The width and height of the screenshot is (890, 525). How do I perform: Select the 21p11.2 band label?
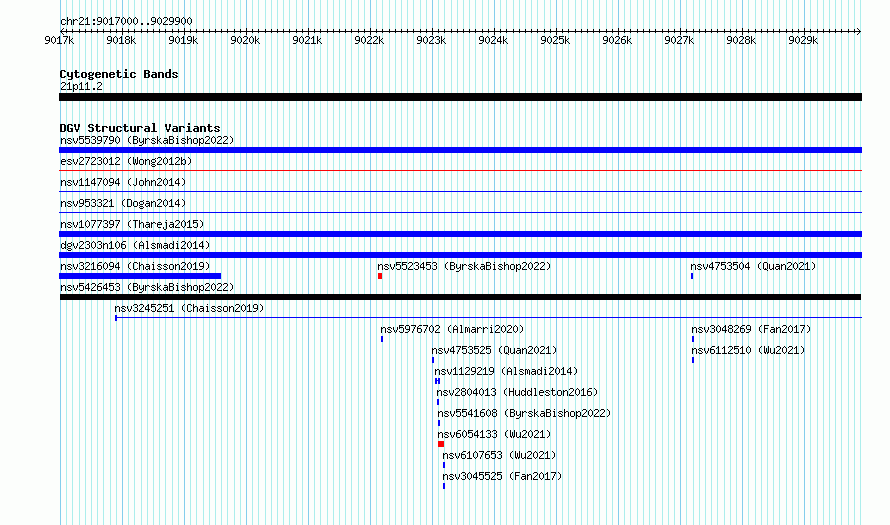tap(81, 86)
